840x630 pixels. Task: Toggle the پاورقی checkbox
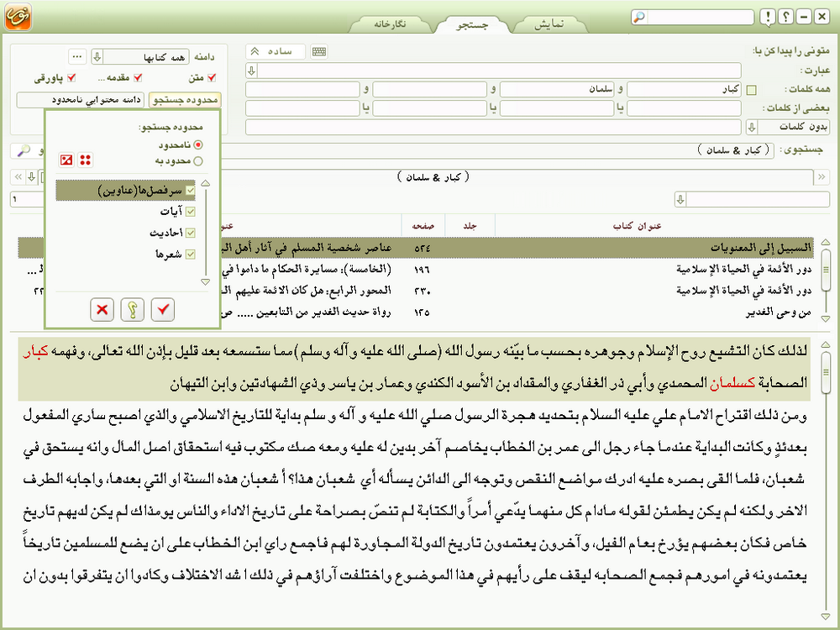(71, 78)
